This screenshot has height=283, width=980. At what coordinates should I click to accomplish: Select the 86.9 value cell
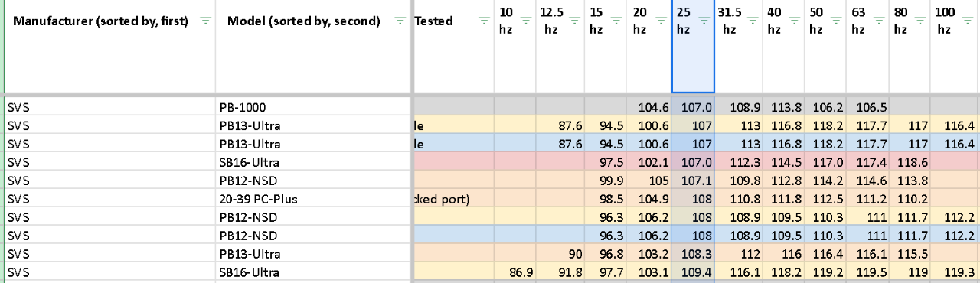(514, 272)
